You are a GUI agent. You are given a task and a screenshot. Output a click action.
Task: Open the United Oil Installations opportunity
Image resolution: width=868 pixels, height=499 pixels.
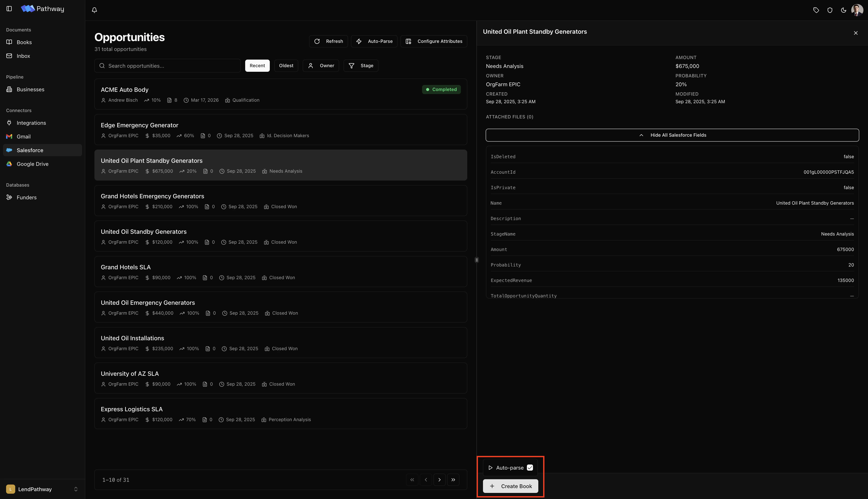[280, 343]
